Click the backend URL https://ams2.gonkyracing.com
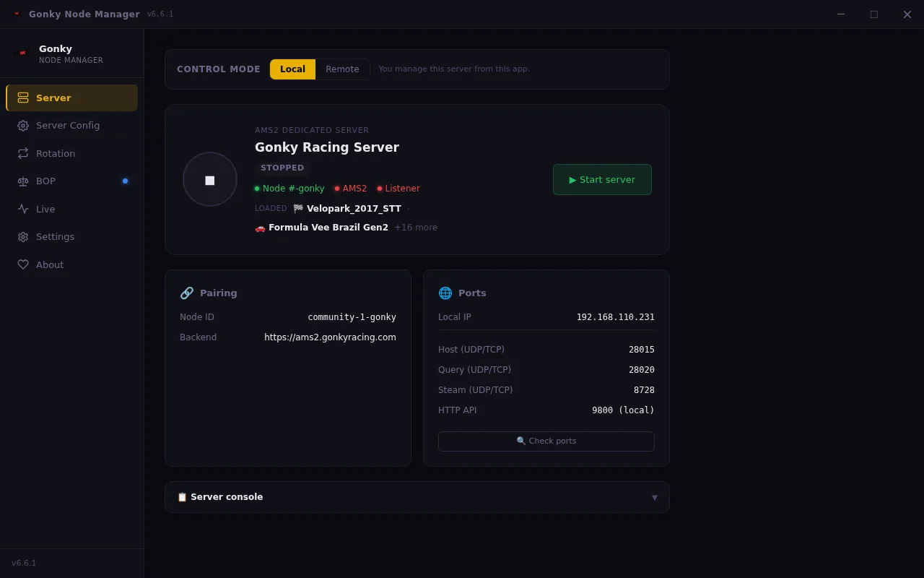This screenshot has width=924, height=578. [x=330, y=337]
